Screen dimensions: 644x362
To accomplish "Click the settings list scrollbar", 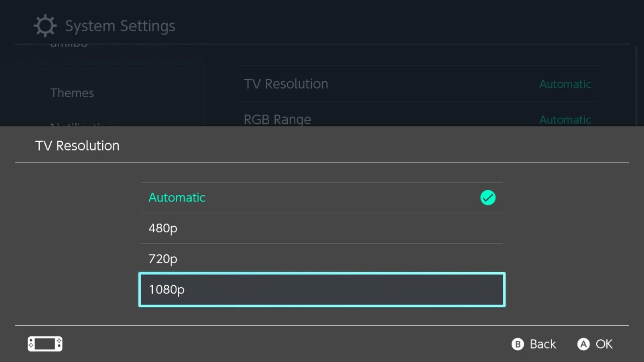I will coord(636,84).
